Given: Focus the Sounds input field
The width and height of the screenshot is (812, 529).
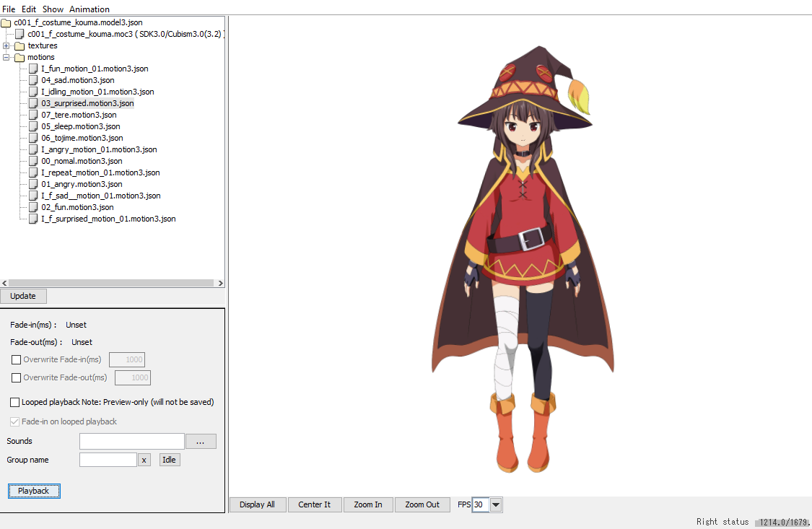Looking at the screenshot, I should (132, 442).
